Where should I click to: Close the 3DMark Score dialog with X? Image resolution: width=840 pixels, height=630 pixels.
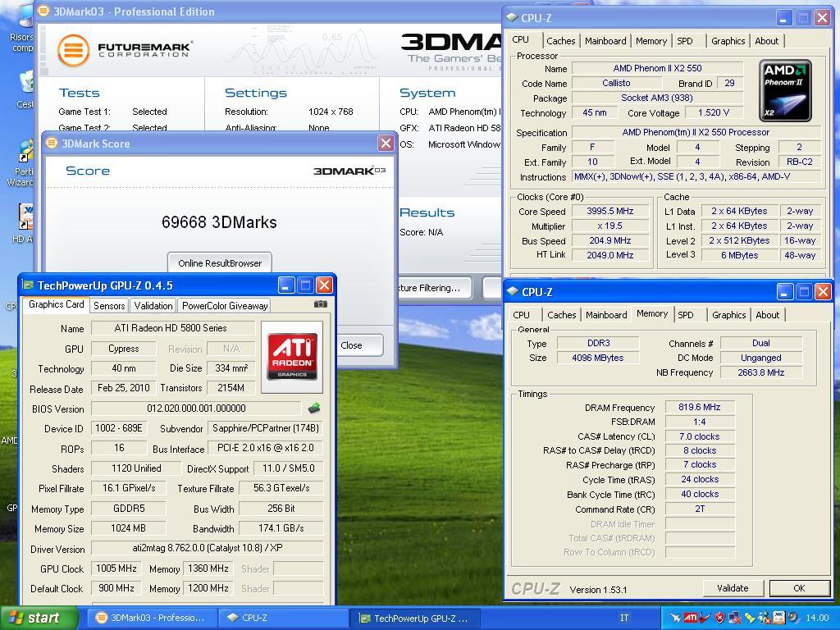386,143
